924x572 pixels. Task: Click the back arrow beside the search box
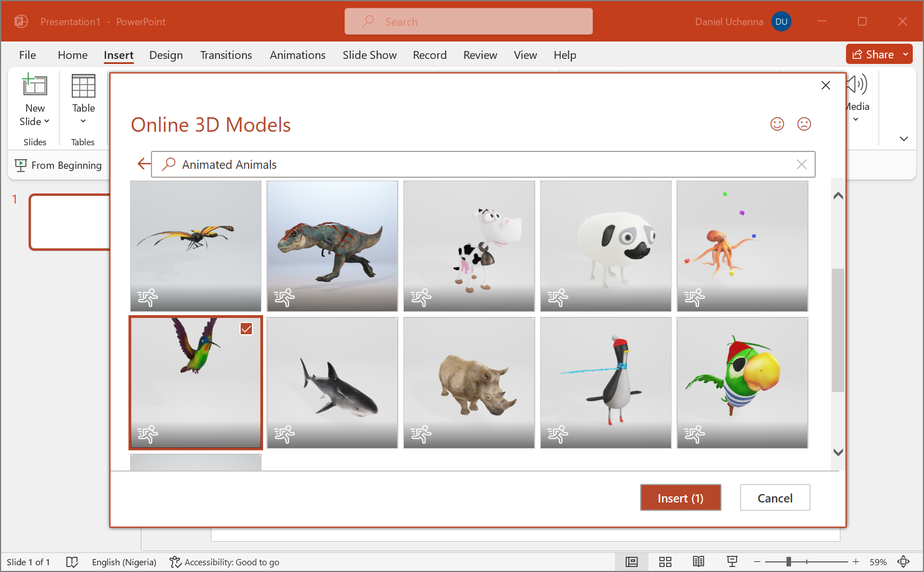pyautogui.click(x=144, y=163)
